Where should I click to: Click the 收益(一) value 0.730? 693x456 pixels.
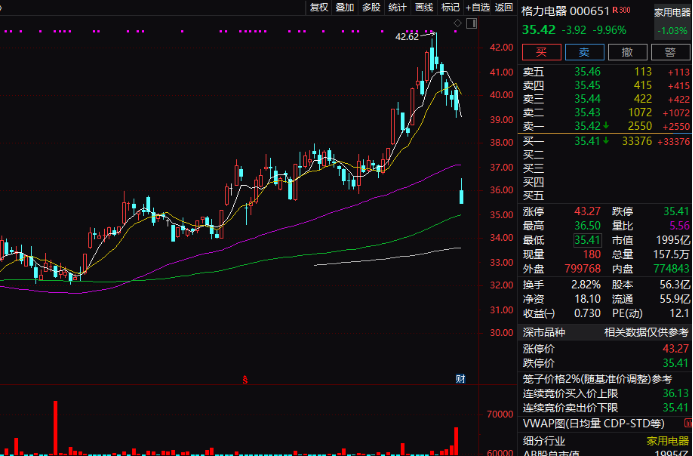click(587, 313)
